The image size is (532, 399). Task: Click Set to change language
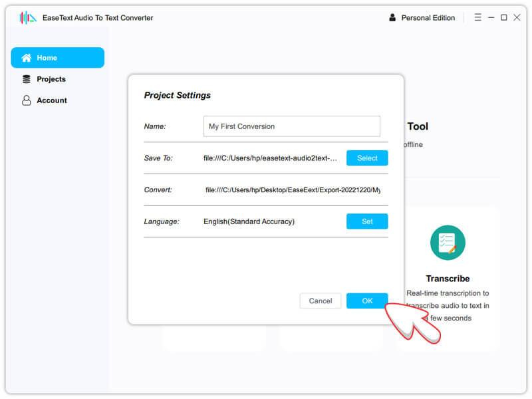[367, 221]
